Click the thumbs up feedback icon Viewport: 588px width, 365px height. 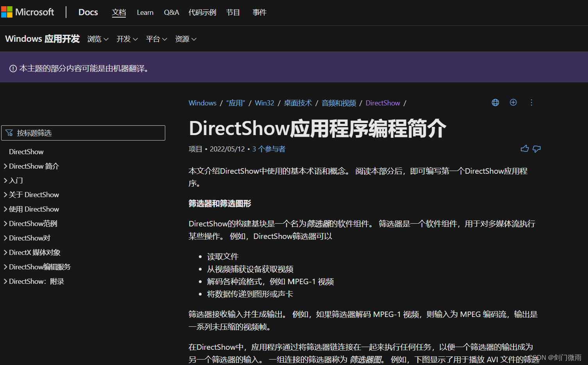[x=525, y=149]
